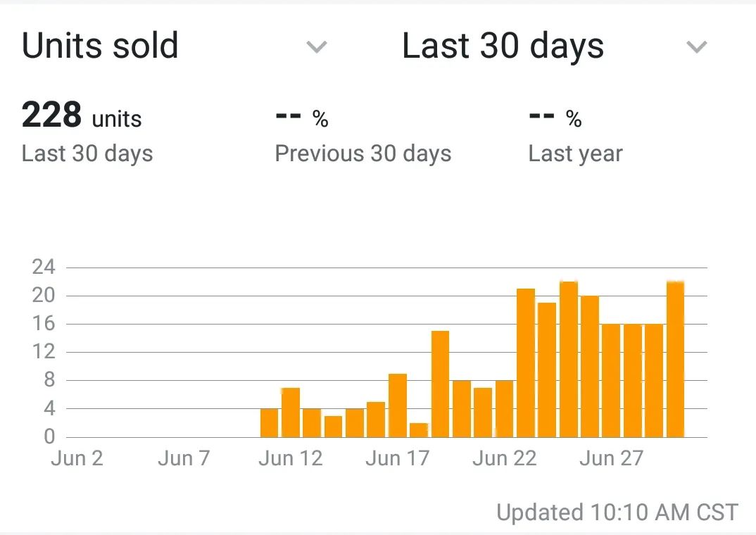Click the bar above the Jun 22 label

[505, 408]
